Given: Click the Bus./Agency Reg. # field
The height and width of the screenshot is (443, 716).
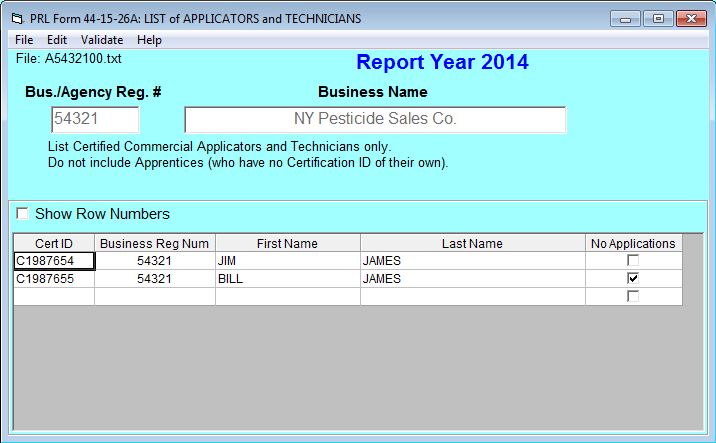Looking at the screenshot, I should [95, 119].
